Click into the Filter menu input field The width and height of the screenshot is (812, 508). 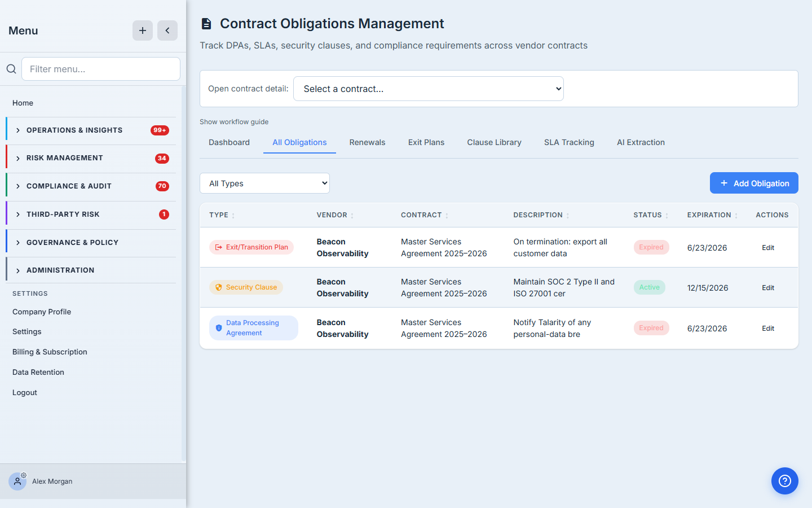click(x=101, y=69)
